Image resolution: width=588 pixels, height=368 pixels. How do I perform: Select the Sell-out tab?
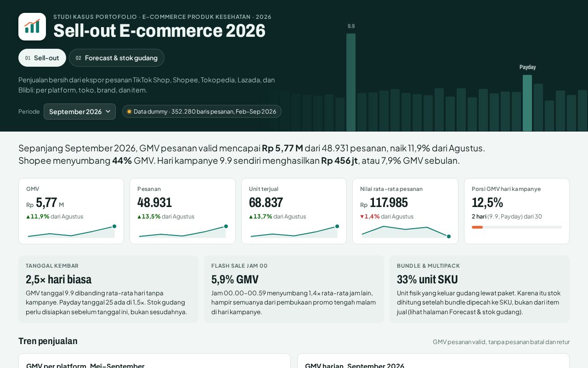pyautogui.click(x=42, y=58)
